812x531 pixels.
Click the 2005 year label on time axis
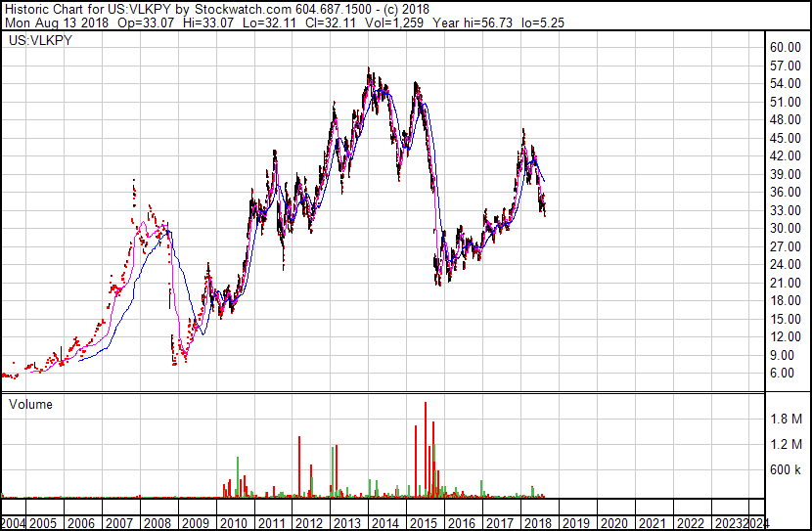click(x=43, y=523)
